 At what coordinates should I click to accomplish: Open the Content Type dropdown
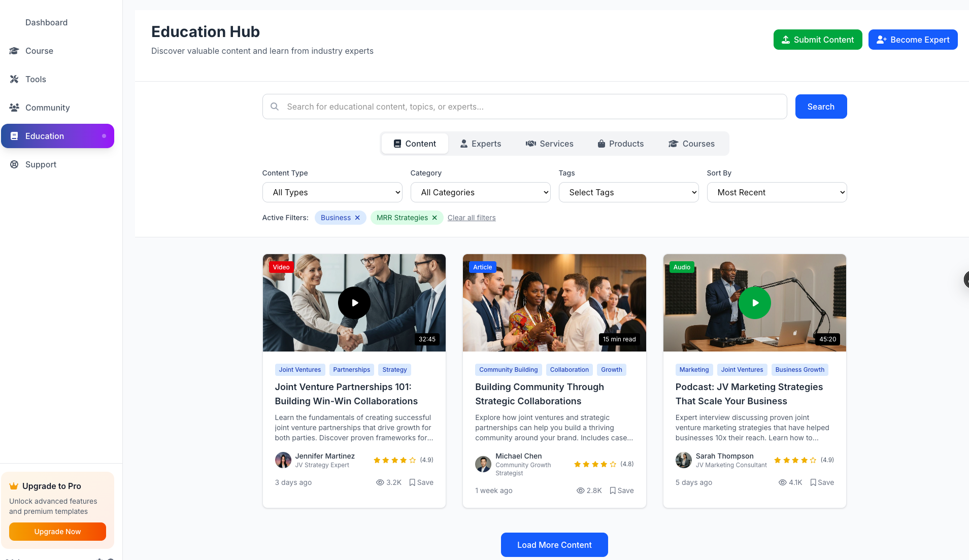pos(332,192)
